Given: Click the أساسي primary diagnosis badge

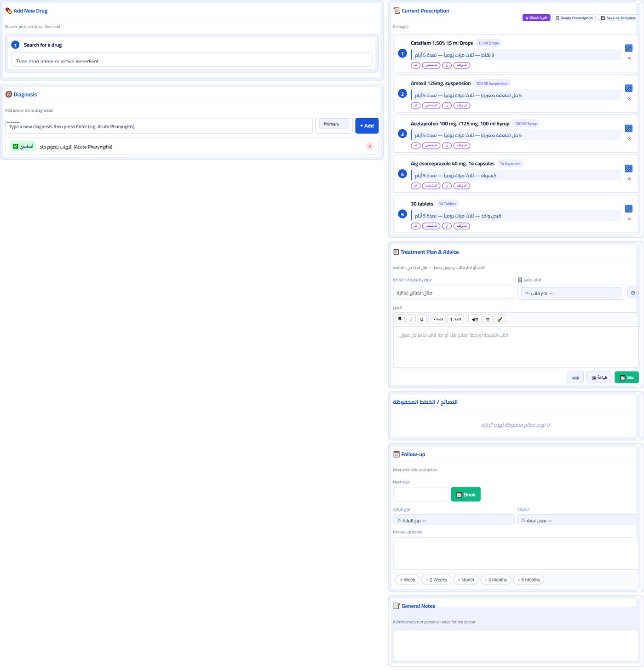Looking at the screenshot, I should [x=23, y=146].
